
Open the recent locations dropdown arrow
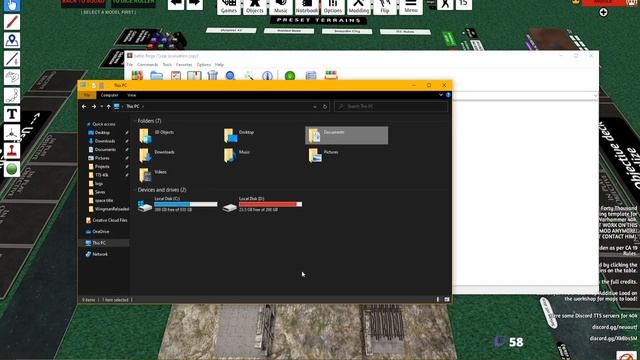tap(102, 107)
